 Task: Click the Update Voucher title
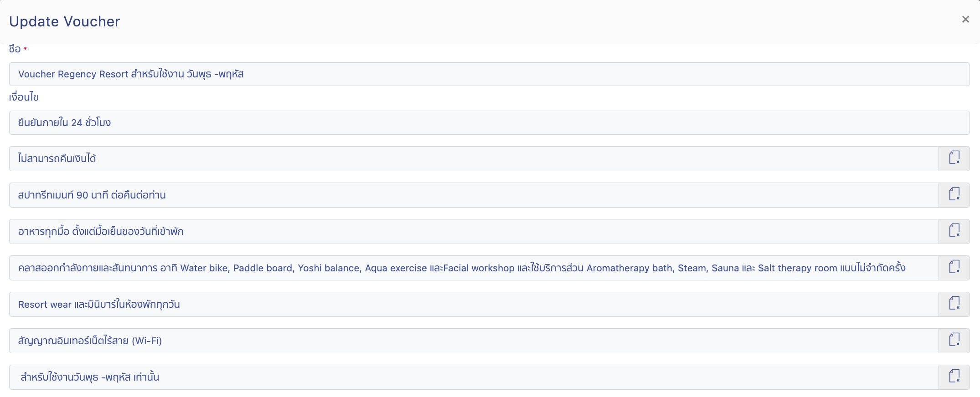click(x=65, y=21)
